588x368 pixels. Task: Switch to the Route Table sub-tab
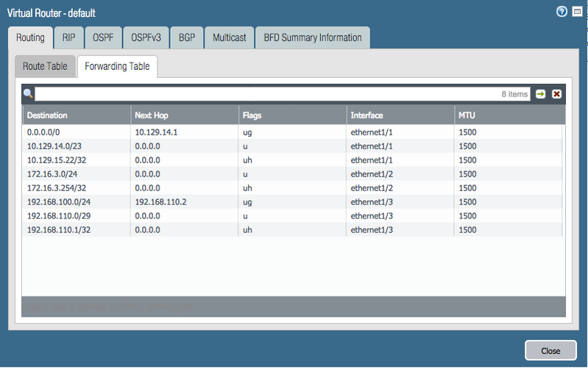45,66
